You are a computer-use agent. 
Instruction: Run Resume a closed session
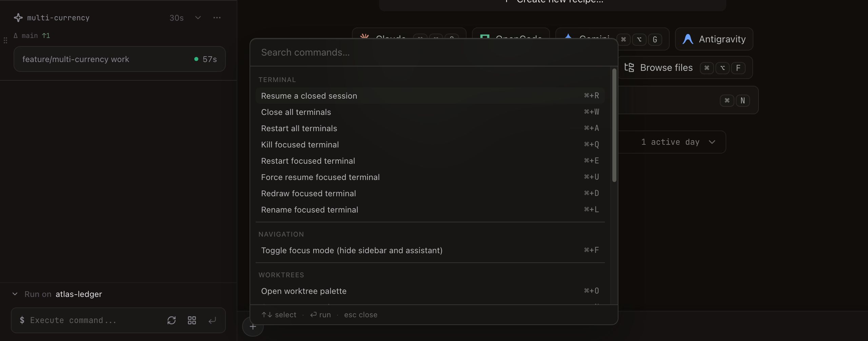[x=430, y=96]
